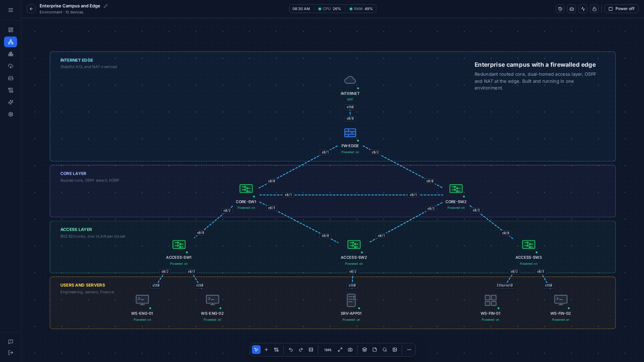The height and width of the screenshot is (362, 644).
Task: Open the activity pulse icon in the header
Action: [x=583, y=9]
